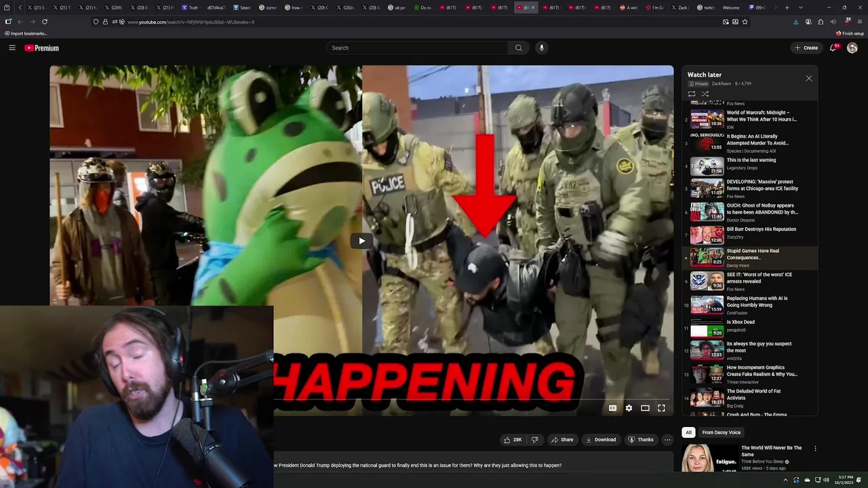
Task: Open the fatigue video thumbnail
Action: 710,460
